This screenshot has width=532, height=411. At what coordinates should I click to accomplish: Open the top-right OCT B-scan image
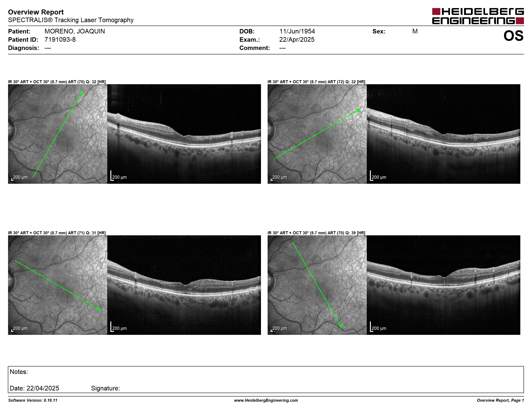(443, 134)
